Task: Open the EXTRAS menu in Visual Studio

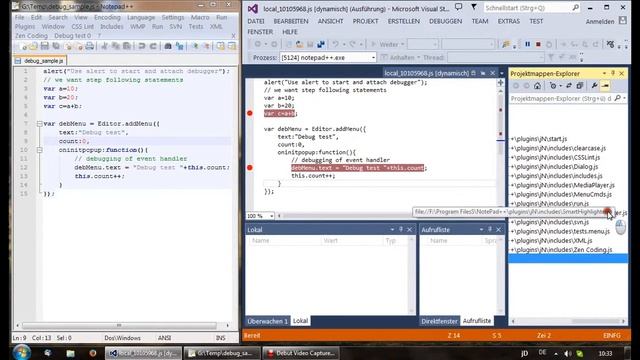Action: tap(509, 21)
